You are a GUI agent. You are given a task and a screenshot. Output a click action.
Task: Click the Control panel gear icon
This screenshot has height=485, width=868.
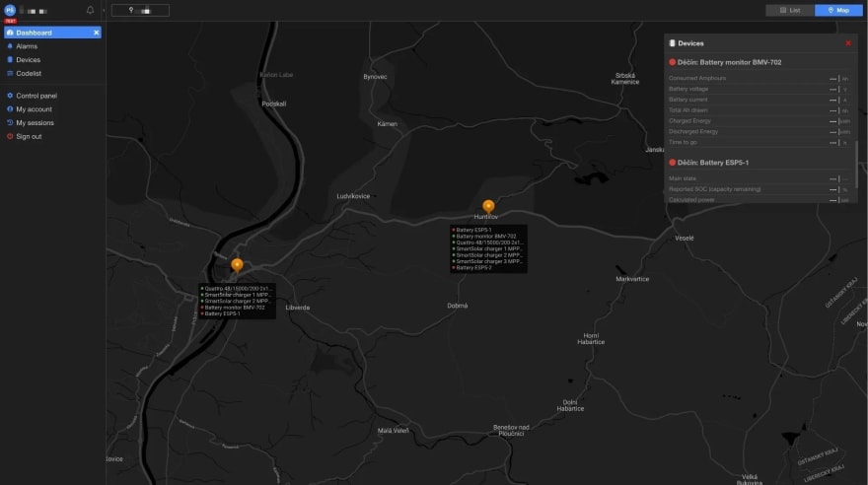coord(10,96)
